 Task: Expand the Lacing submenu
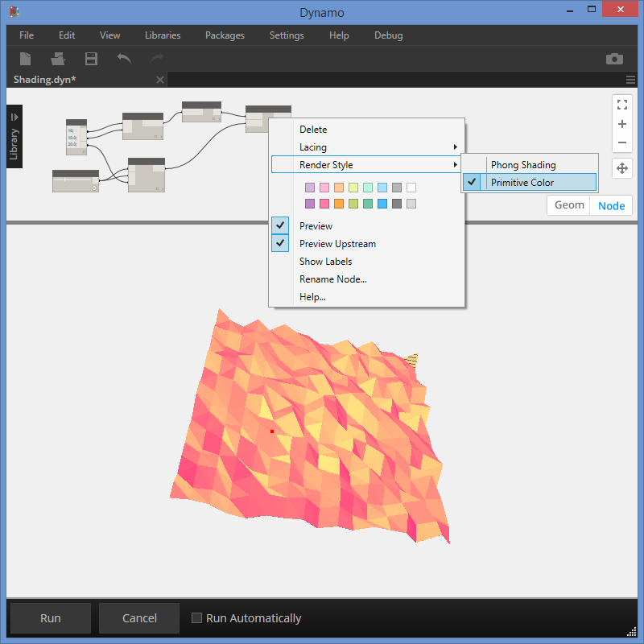366,147
